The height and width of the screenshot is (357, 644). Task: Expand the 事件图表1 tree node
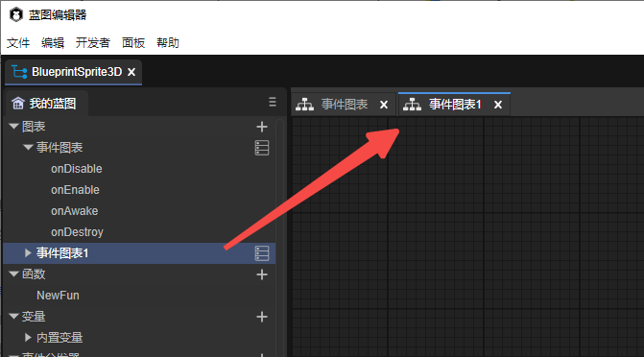(x=28, y=253)
